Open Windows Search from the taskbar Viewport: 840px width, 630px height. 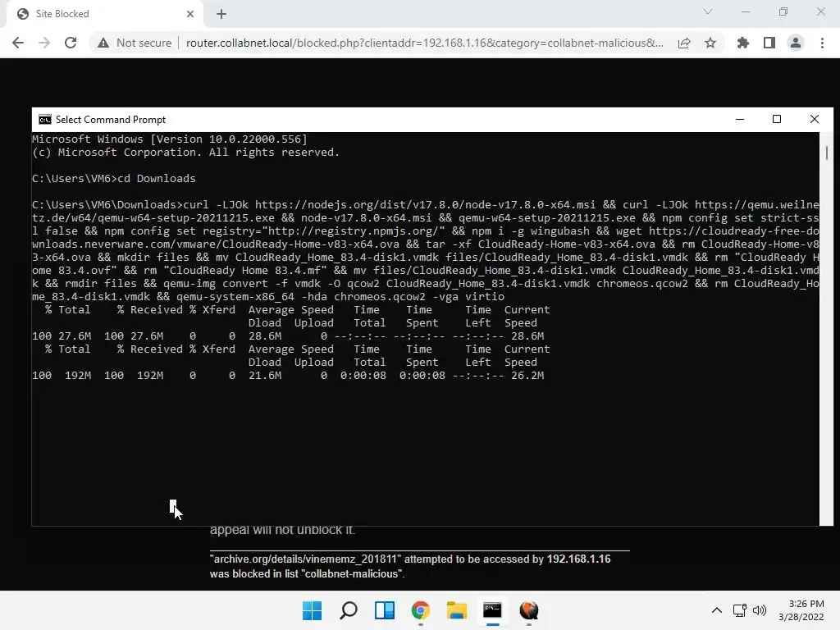tap(348, 610)
